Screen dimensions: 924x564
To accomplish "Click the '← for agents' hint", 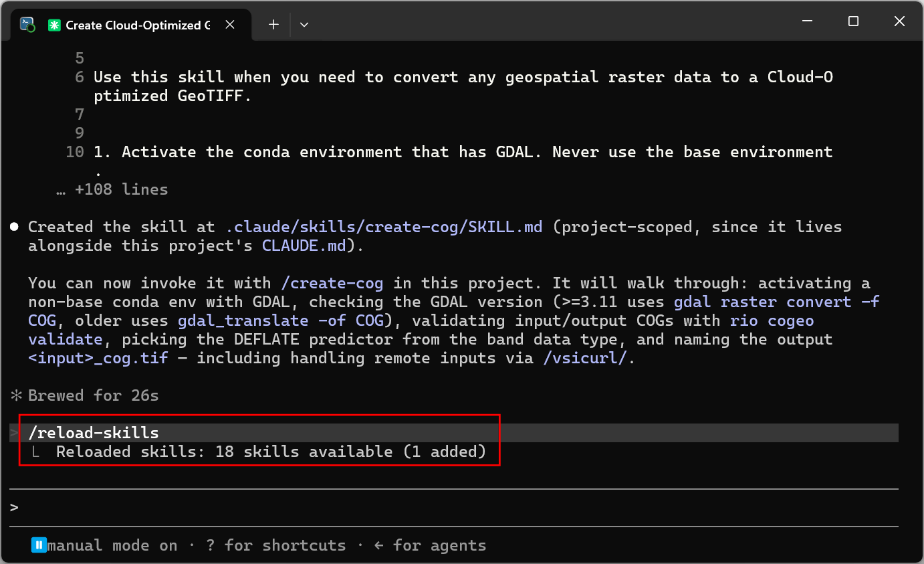I will pyautogui.click(x=430, y=545).
